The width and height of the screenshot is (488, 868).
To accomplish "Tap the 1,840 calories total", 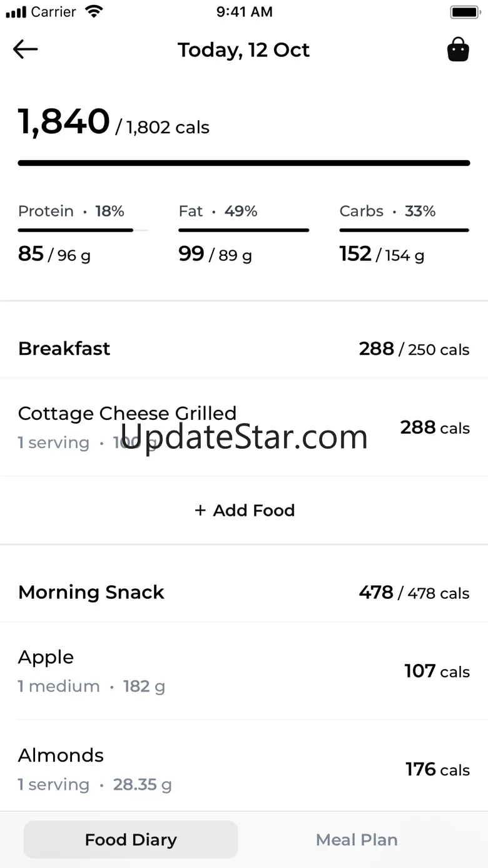I will pos(64,121).
